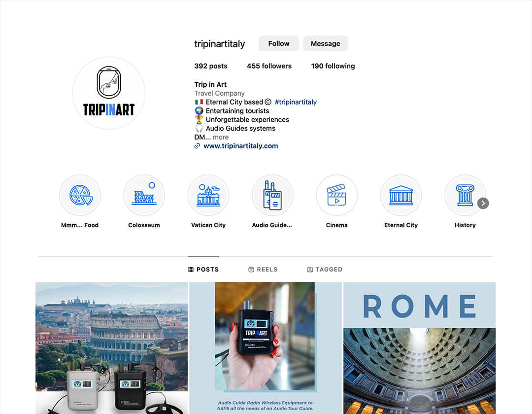532x414 pixels.
Task: Click the 392 posts count
Action: 211,66
